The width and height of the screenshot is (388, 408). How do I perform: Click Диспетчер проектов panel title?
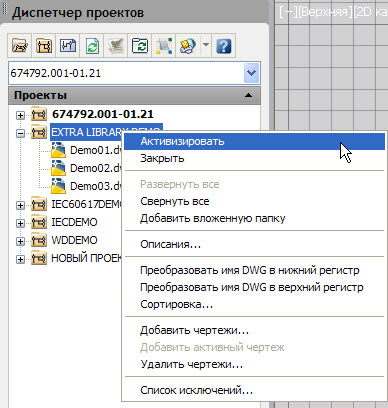pyautogui.click(x=78, y=13)
